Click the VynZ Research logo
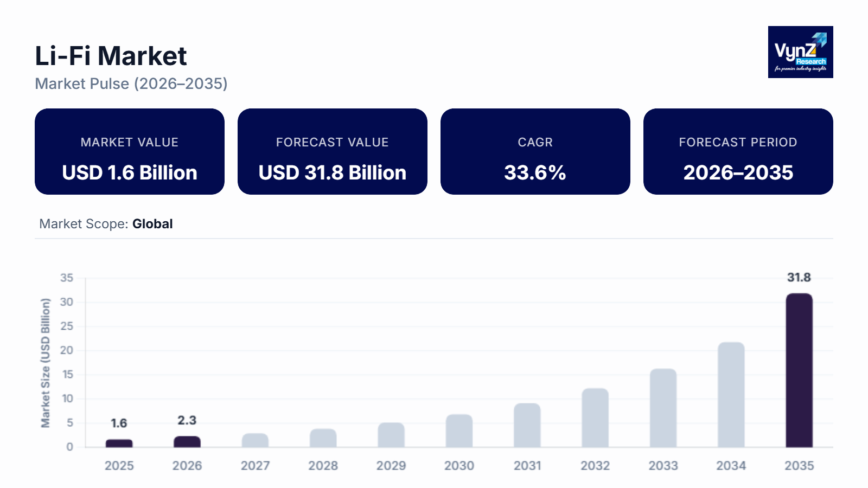Screen dimensions: 868x488 (x=800, y=53)
